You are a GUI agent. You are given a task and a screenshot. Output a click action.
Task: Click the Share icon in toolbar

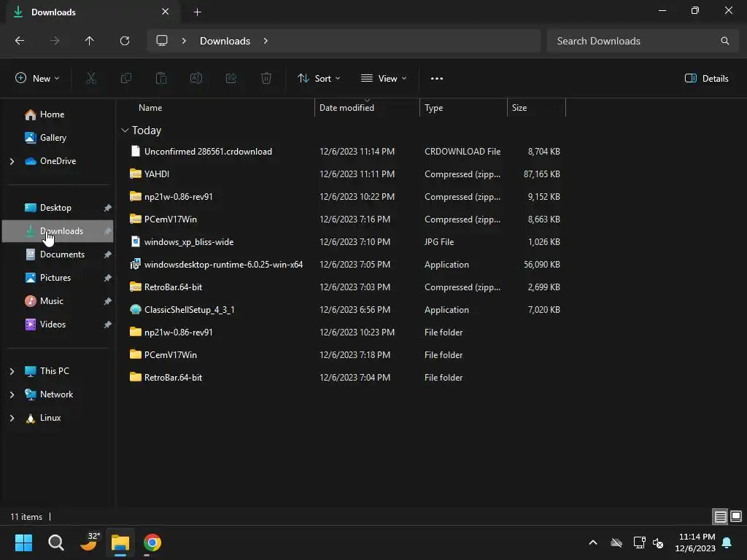point(231,78)
